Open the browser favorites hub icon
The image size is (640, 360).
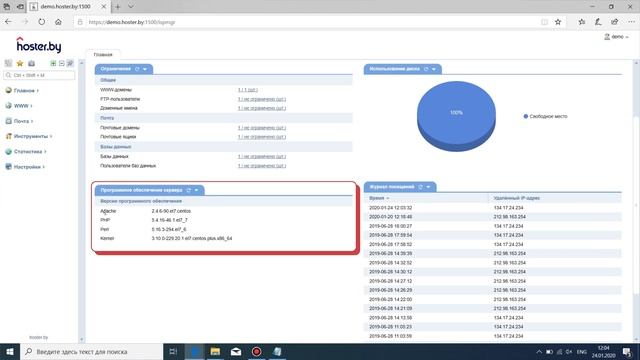coord(582,22)
